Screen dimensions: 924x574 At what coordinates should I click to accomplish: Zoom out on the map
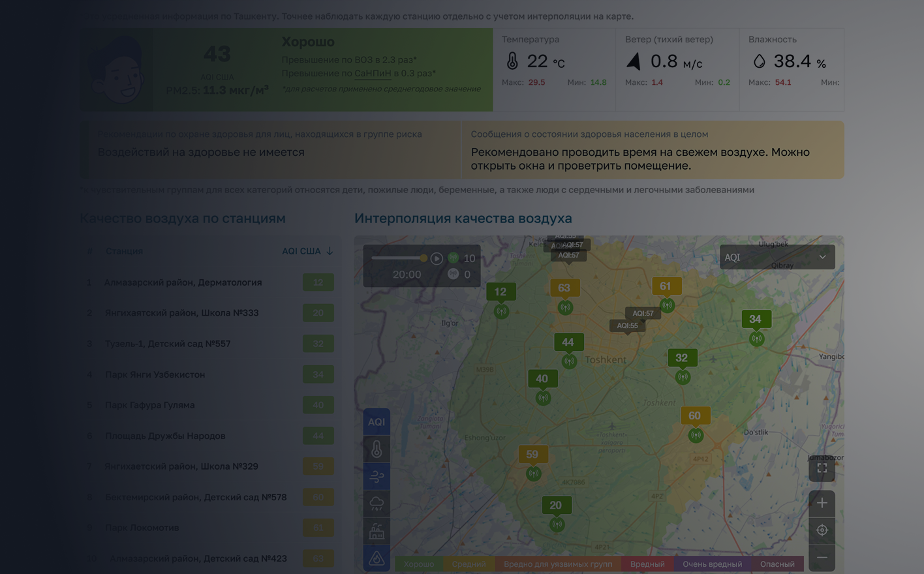click(822, 558)
